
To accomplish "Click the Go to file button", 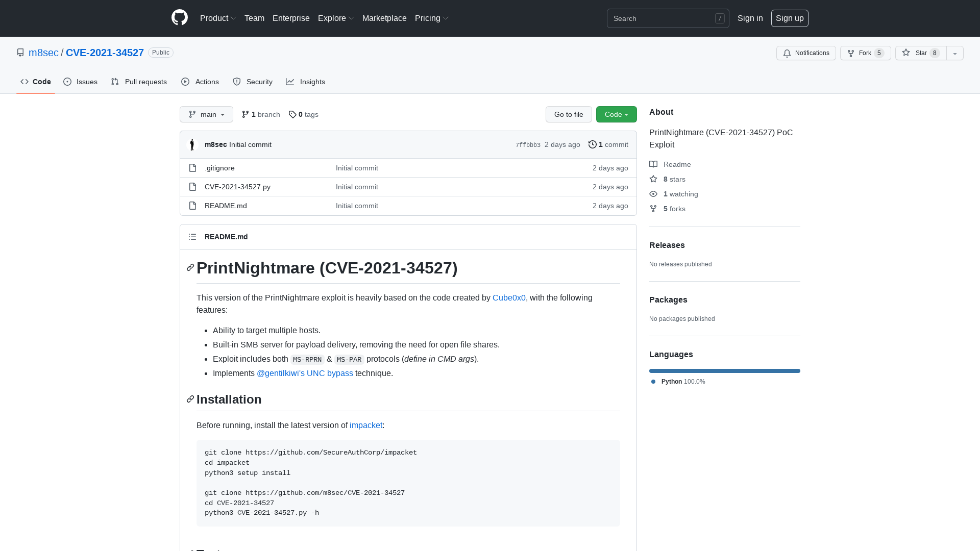I will point(569,114).
